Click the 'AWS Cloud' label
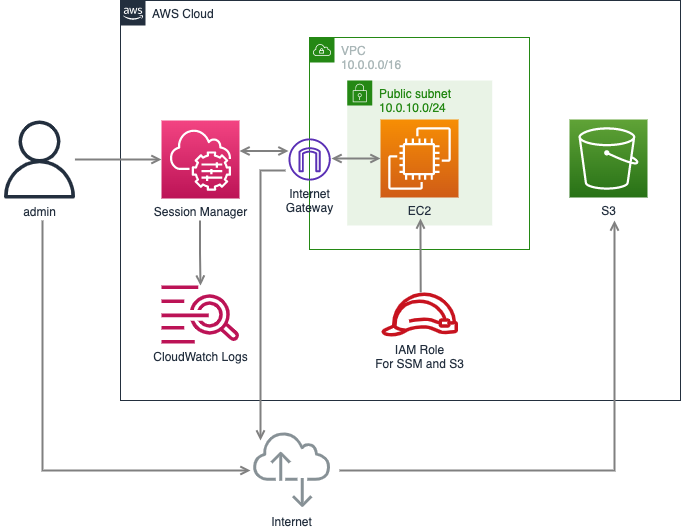Image resolution: width=681 pixels, height=530 pixels. point(183,14)
